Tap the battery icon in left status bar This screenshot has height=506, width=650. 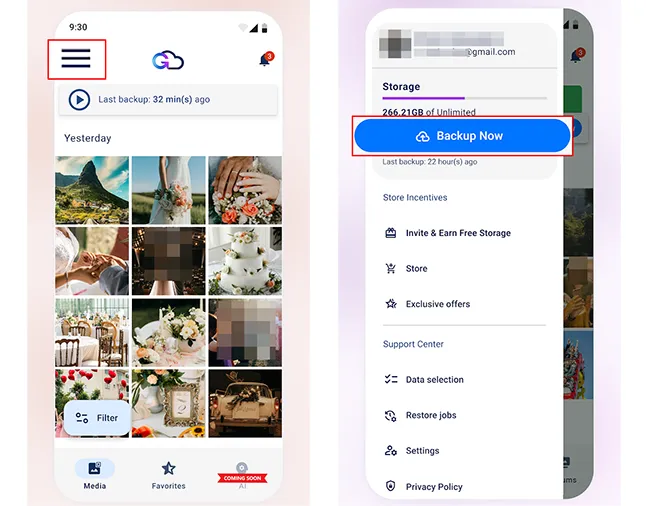[x=264, y=28]
